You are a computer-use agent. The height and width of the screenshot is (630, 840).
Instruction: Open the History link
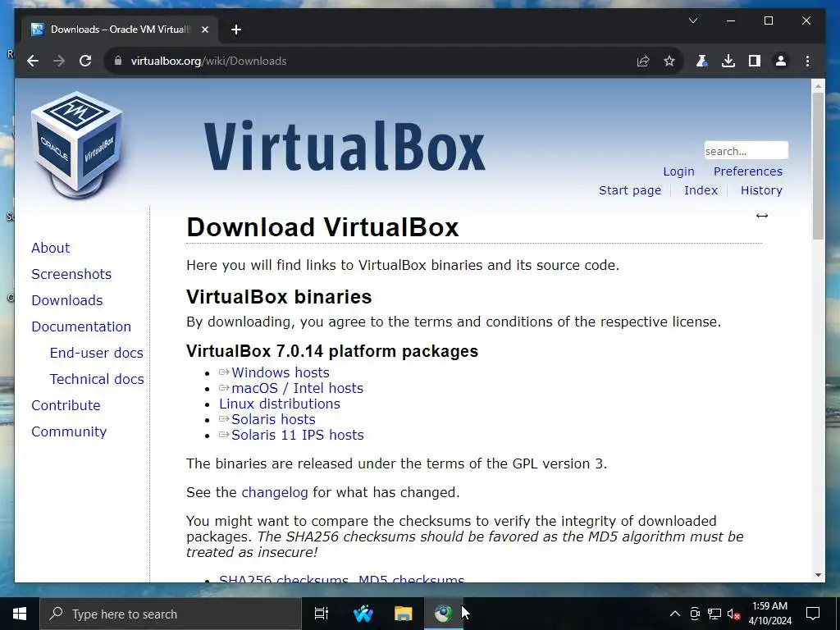[x=761, y=190]
